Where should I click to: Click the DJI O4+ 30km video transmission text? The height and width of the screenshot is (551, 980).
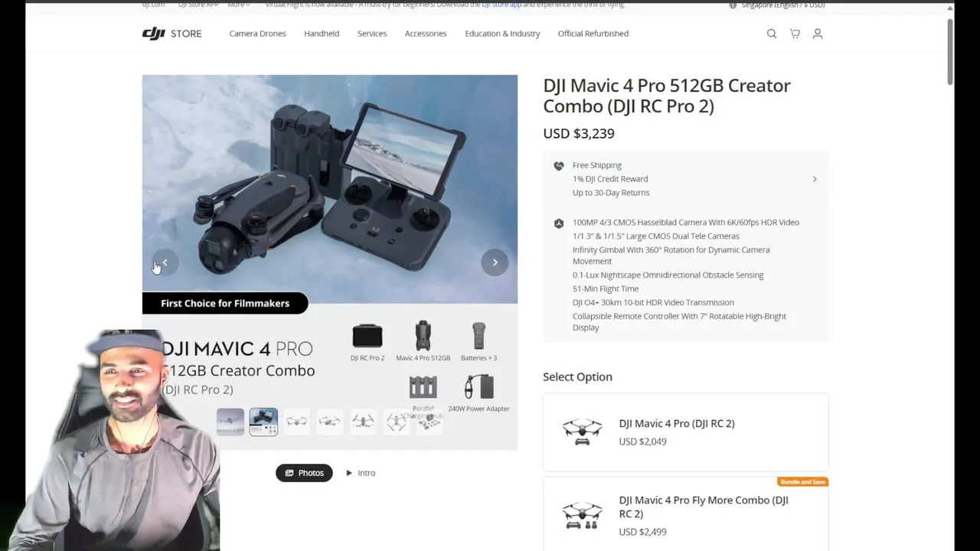653,302
